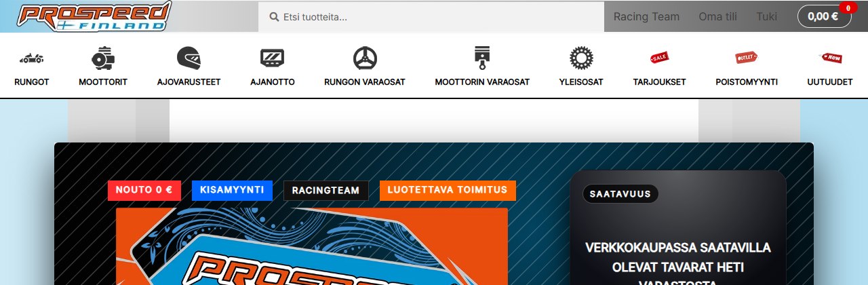Click the Prospeed hero banner image

pos(312,246)
